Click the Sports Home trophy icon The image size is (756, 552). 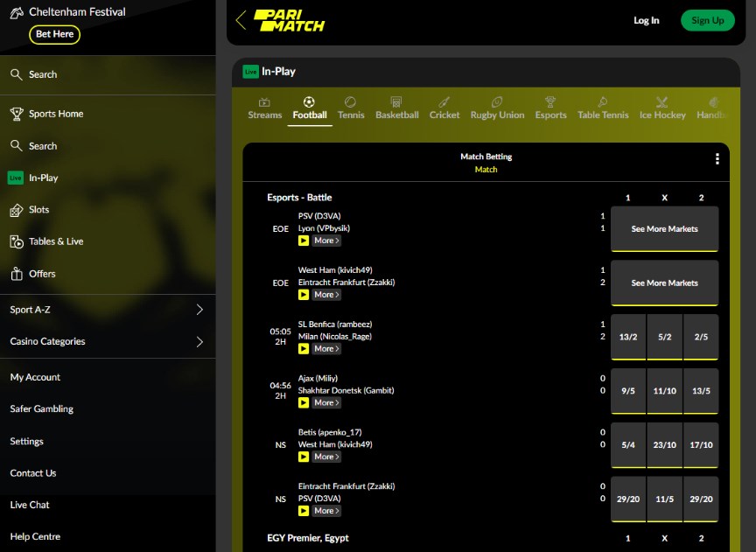17,114
